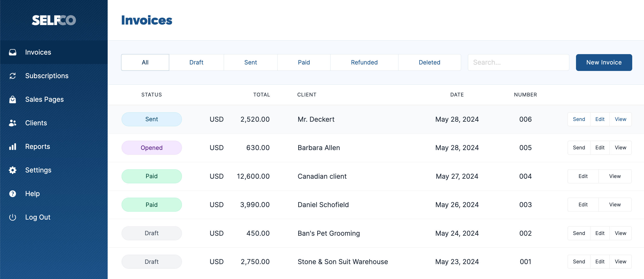
Task: Click client name Ban's Pet Grooming
Action: [329, 233]
